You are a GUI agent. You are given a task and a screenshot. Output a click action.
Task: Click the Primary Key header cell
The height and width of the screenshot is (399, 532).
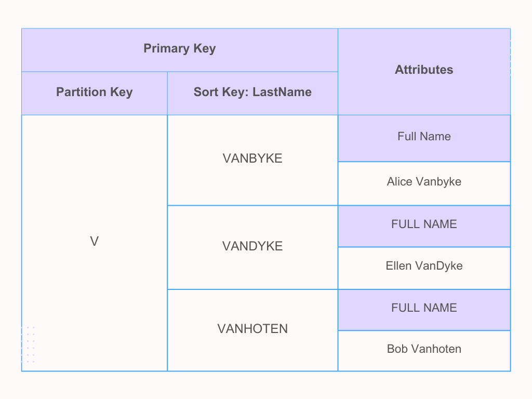point(179,49)
